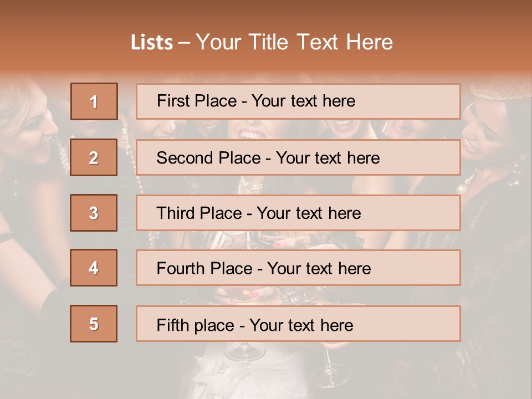Click the number 5 box
Viewport: 532px width, 399px height.
94,324
